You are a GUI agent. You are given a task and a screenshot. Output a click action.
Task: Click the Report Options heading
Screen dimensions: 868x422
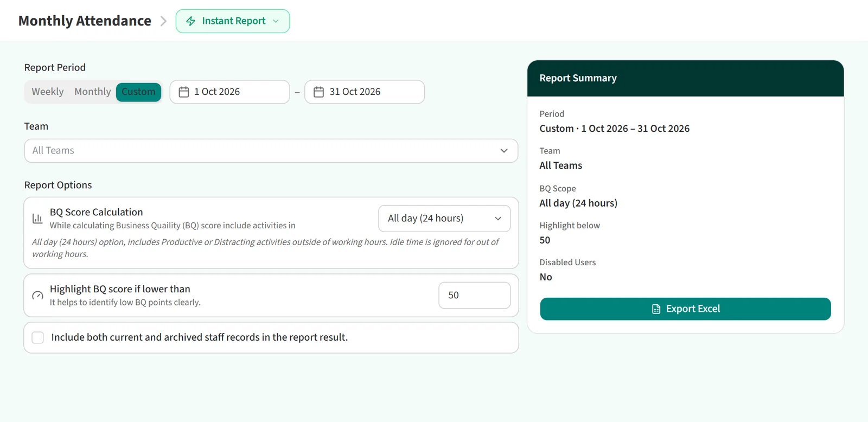click(58, 185)
